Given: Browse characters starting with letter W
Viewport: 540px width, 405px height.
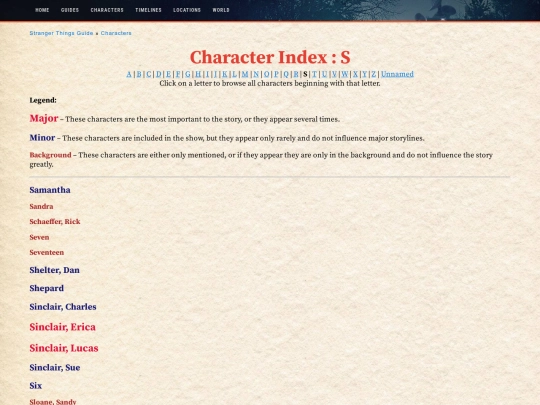Looking at the screenshot, I should click(x=345, y=74).
